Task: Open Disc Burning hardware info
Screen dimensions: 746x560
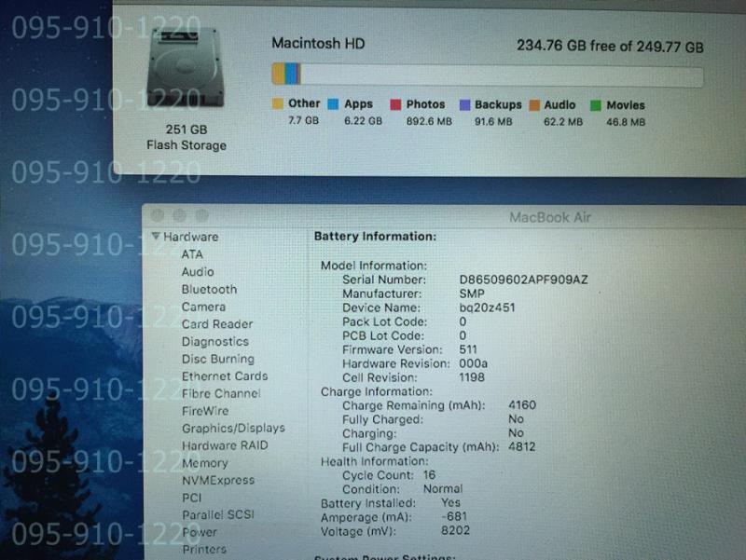Action: tap(218, 359)
